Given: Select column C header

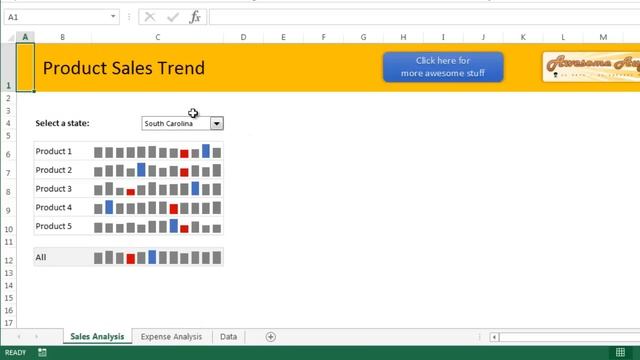Looking at the screenshot, I should [x=158, y=37].
